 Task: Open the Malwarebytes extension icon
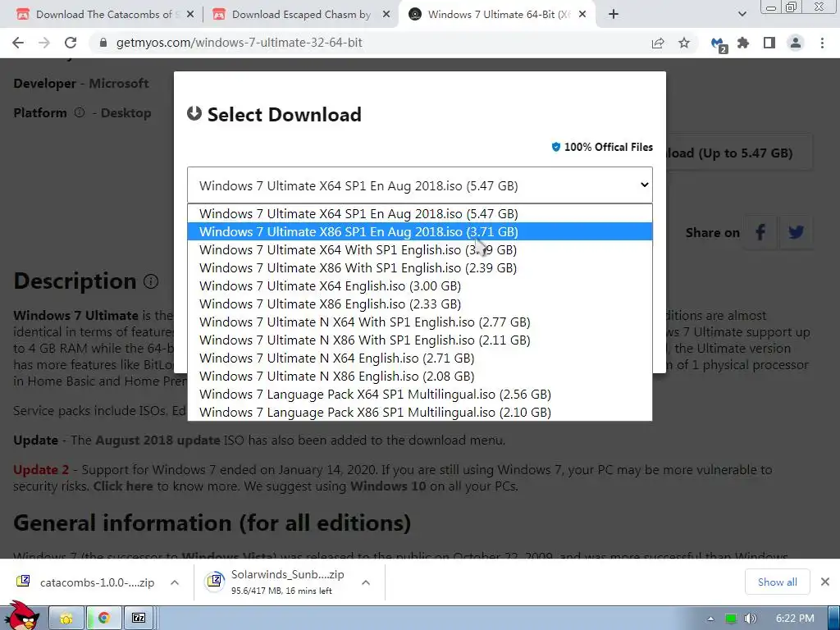click(719, 44)
